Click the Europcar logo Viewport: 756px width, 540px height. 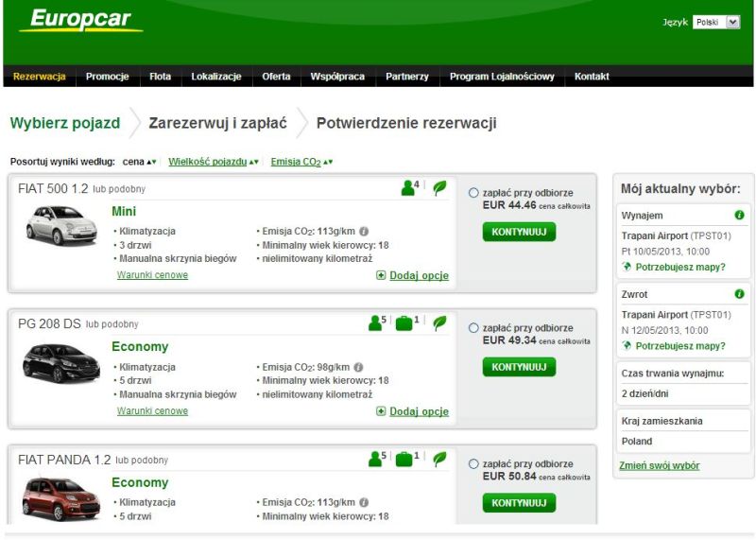coord(81,20)
